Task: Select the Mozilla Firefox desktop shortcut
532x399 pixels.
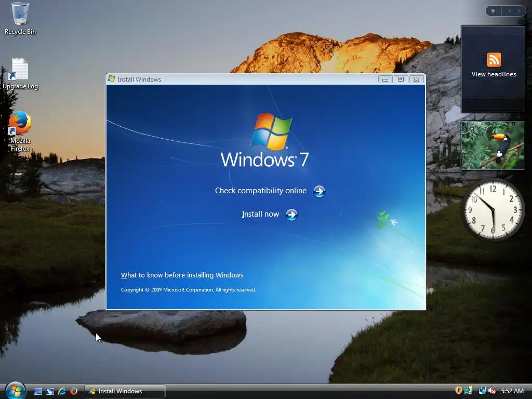Action: pos(20,131)
